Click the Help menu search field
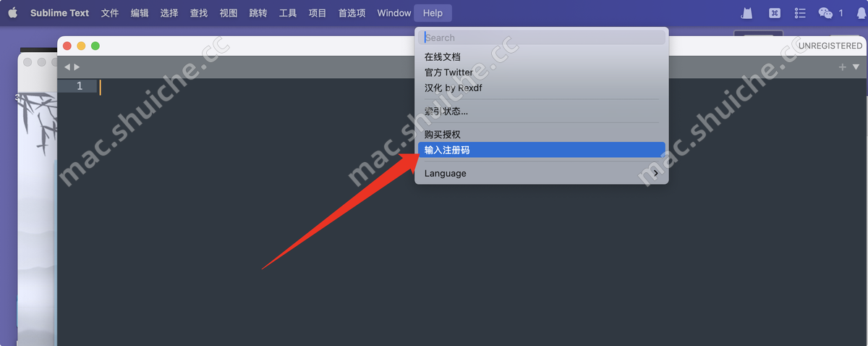The height and width of the screenshot is (346, 868). pos(541,38)
